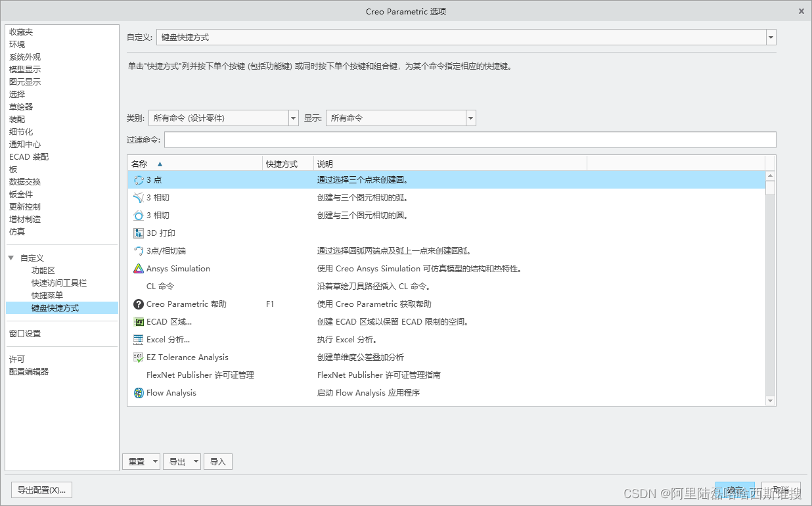The height and width of the screenshot is (506, 812).
Task: Click the 3D 打印 command icon
Action: tap(139, 233)
